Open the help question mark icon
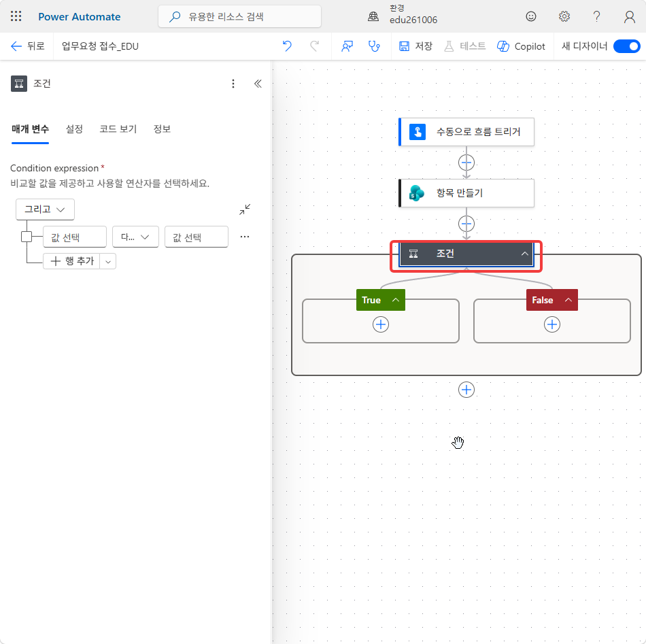646x644 pixels. 596,16
